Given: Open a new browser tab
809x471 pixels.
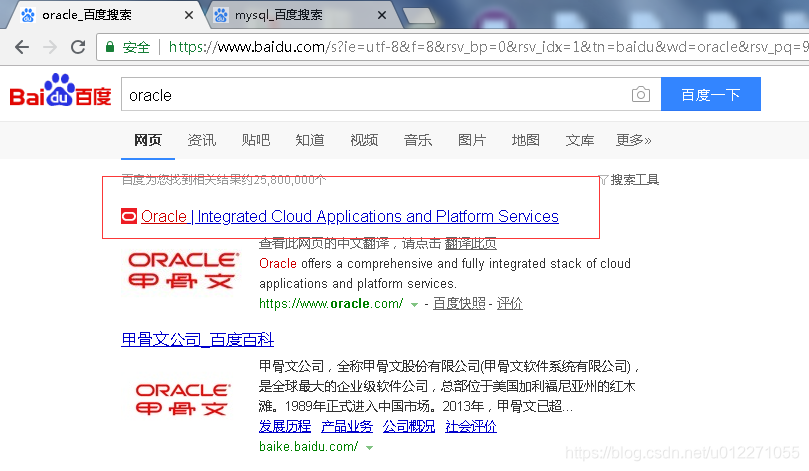Looking at the screenshot, I should pyautogui.click(x=419, y=16).
